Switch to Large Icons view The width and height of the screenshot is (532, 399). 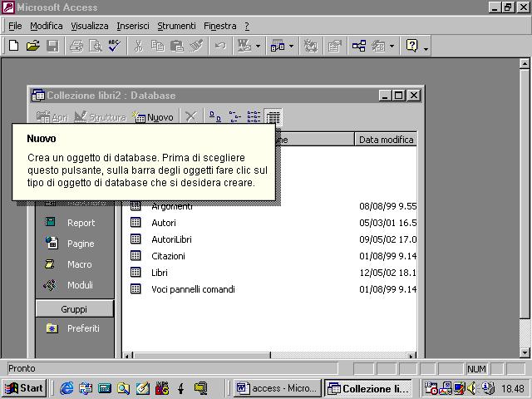[x=214, y=117]
